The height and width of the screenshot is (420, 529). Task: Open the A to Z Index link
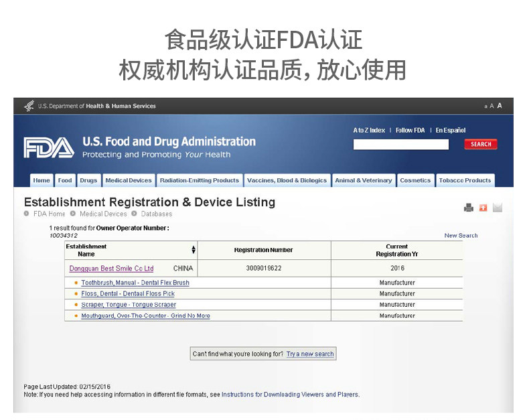pos(369,131)
